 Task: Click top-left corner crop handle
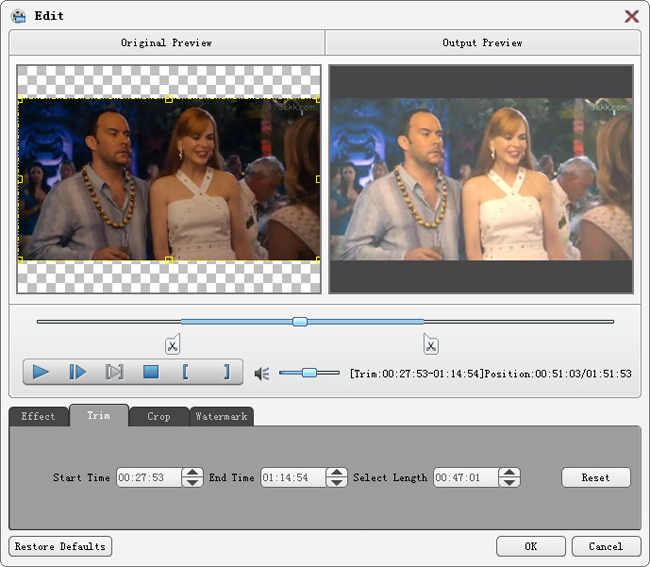coord(20,99)
